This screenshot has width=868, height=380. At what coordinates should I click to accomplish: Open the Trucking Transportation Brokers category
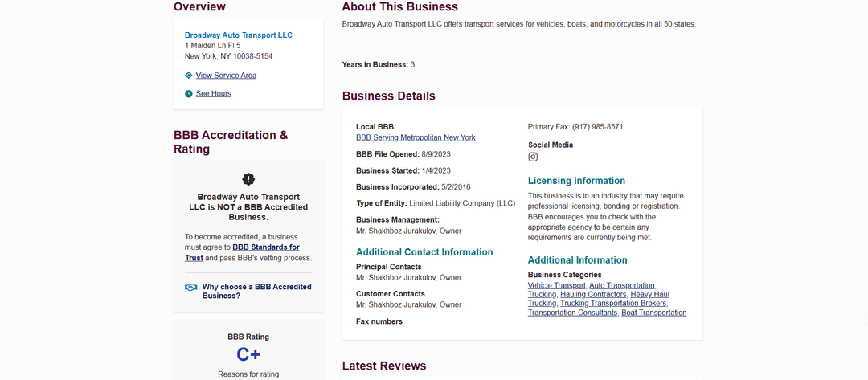[x=613, y=304]
